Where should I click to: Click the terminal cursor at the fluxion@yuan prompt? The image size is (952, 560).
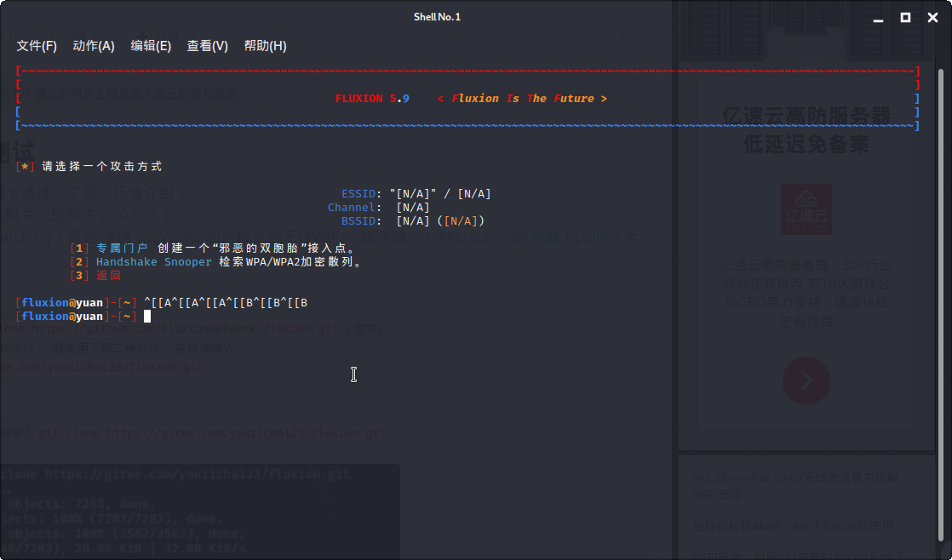pyautogui.click(x=147, y=316)
